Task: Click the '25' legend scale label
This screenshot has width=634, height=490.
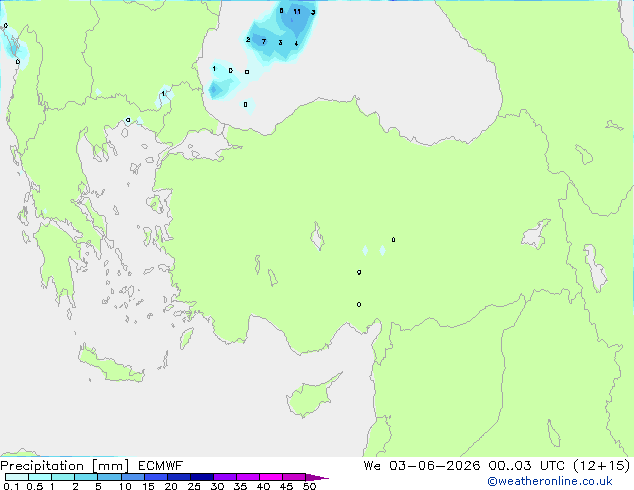Action: click(194, 486)
